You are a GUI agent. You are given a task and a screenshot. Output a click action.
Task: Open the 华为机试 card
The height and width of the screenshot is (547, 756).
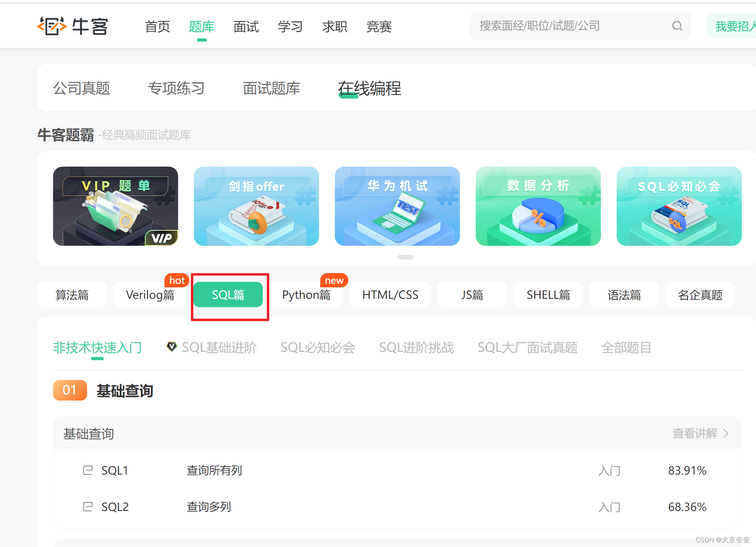[x=397, y=206]
